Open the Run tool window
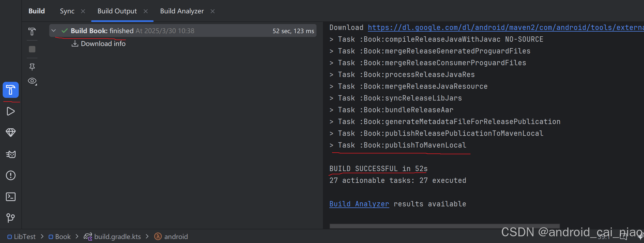The height and width of the screenshot is (243, 644). 11,111
